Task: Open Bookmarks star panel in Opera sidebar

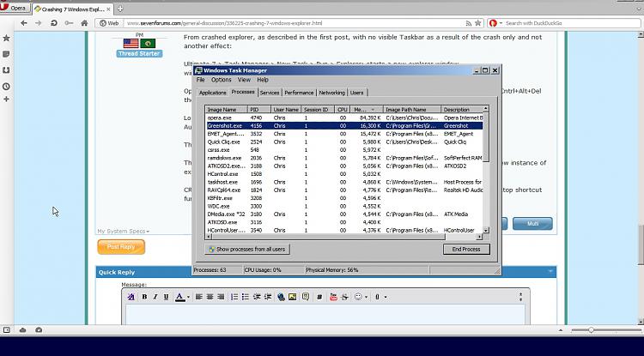Action: pos(6,38)
